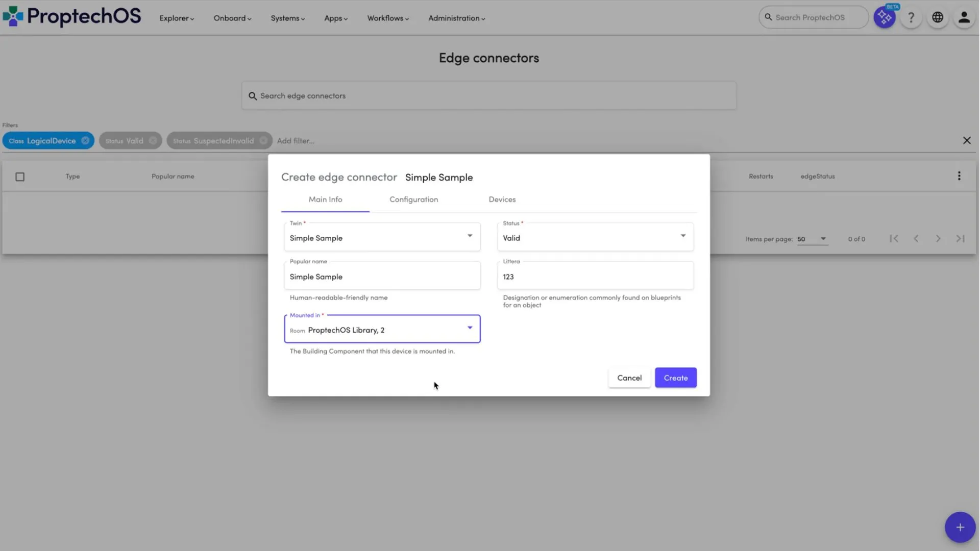
Task: Click the AI assistant beta icon
Action: tap(884, 18)
